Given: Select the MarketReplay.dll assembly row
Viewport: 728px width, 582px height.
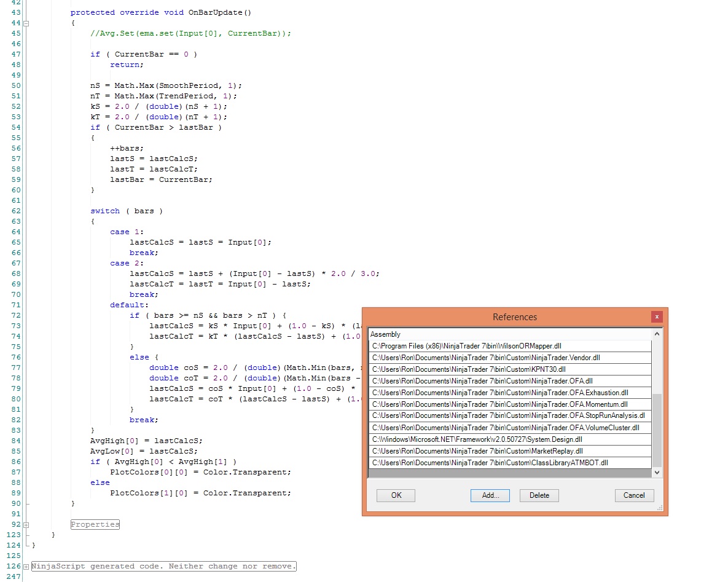Looking at the screenshot, I should pos(509,451).
